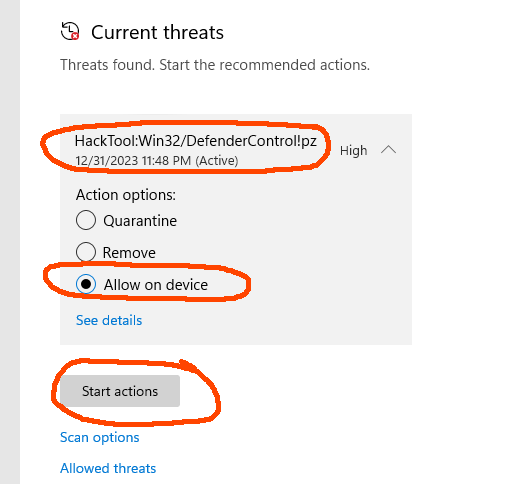This screenshot has height=484, width=521.
Task: Open the Allowed threats link
Action: click(108, 468)
